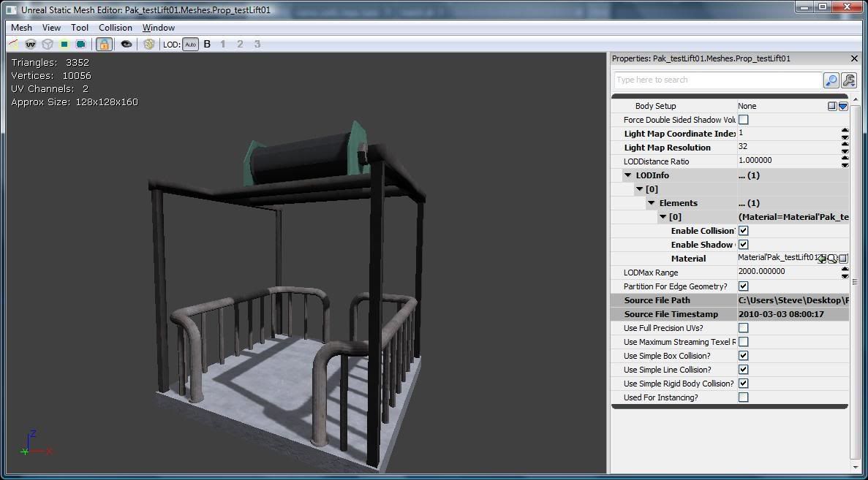Open the Body Setup blue dropdown arrow

[842, 107]
